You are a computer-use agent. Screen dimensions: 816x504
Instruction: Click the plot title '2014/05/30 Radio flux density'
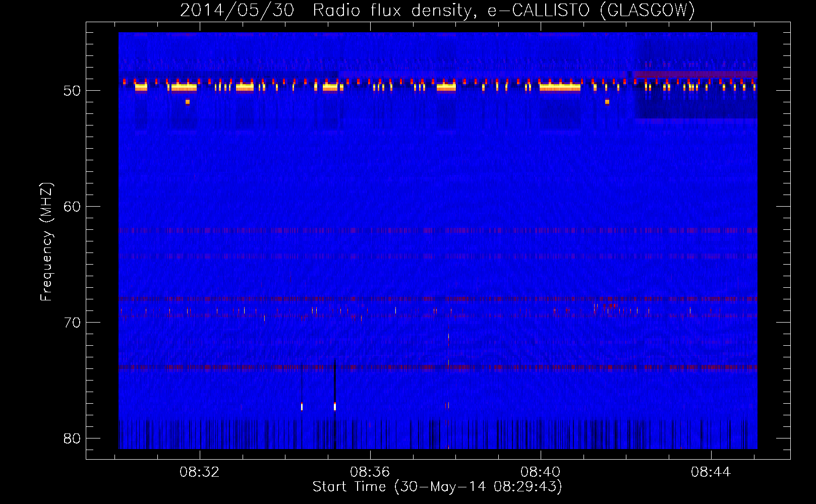[328, 10]
